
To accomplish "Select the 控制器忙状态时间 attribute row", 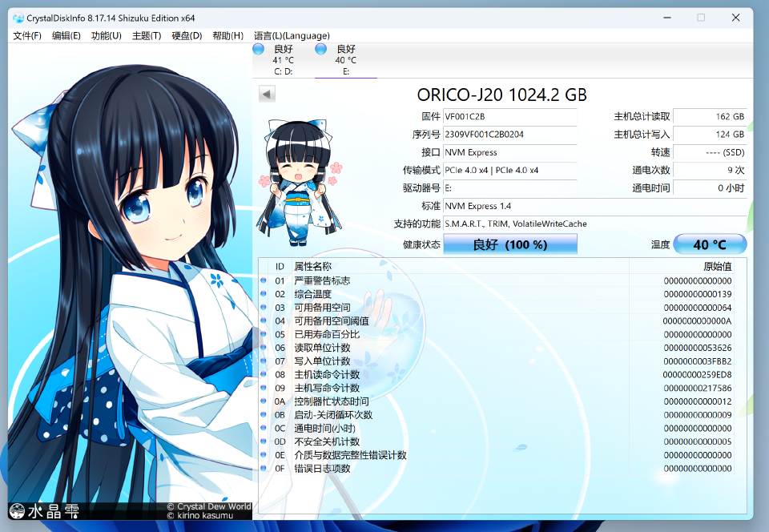I will 496,401.
